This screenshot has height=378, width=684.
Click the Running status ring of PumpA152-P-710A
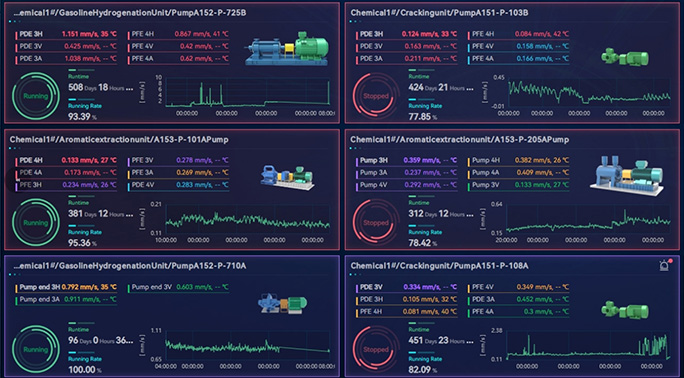tap(36, 349)
